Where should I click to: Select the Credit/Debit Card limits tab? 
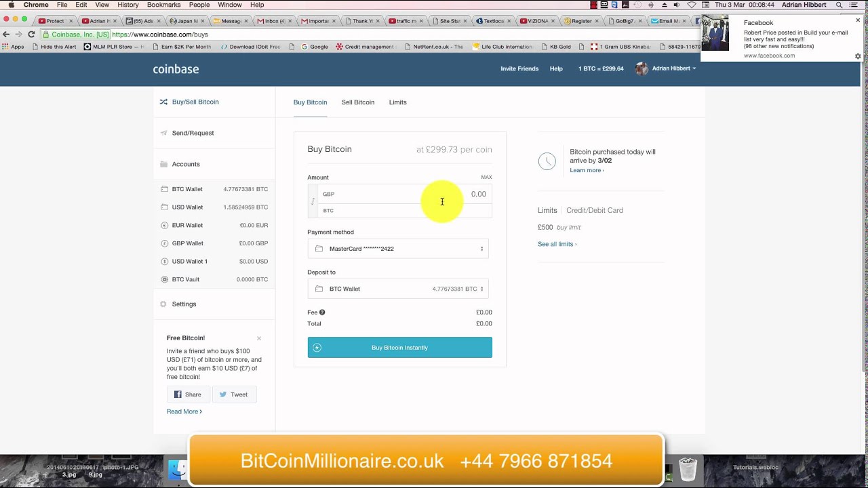(595, 210)
